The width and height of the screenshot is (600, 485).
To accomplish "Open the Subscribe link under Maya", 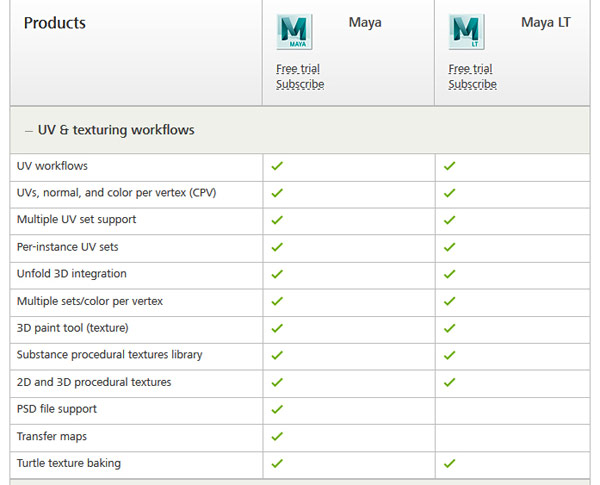I will 300,85.
